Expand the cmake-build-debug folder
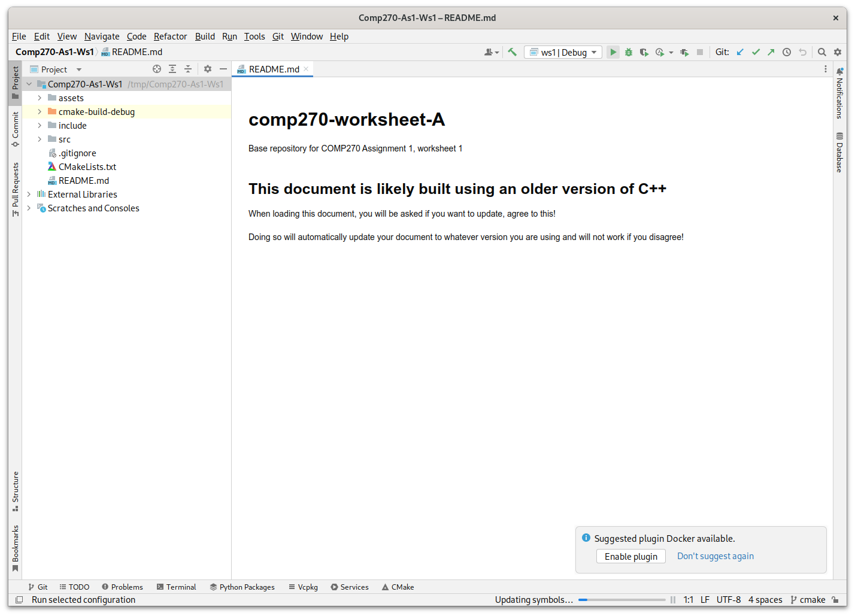The width and height of the screenshot is (855, 616). [x=40, y=111]
